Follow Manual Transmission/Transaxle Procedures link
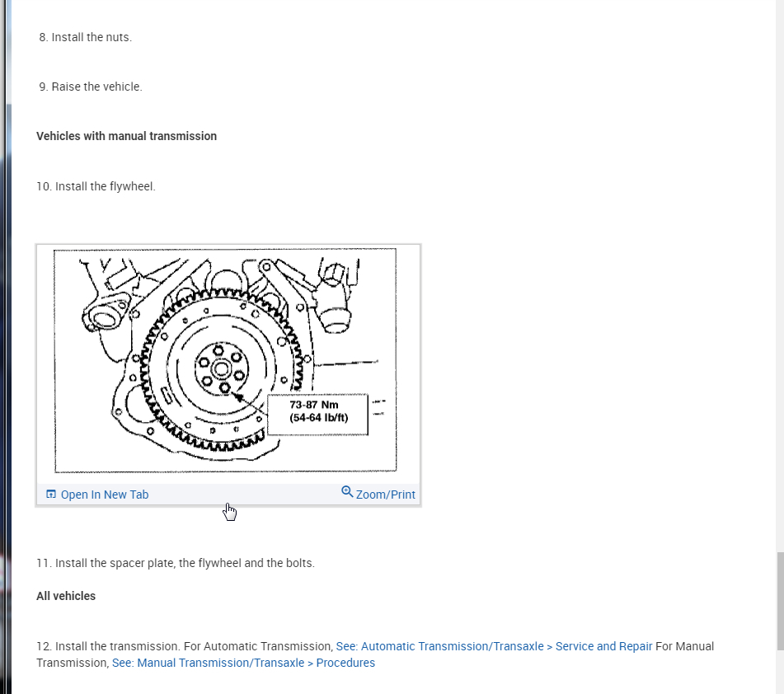Screen dimensions: 784x694 (x=243, y=663)
